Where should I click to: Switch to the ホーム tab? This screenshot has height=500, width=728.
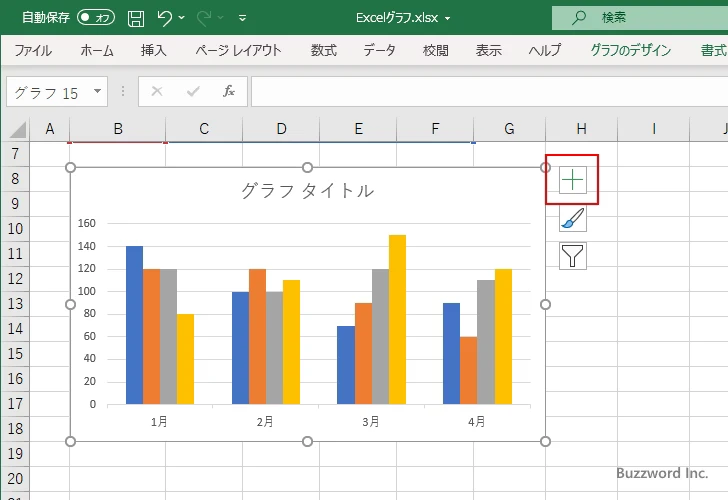tap(97, 50)
